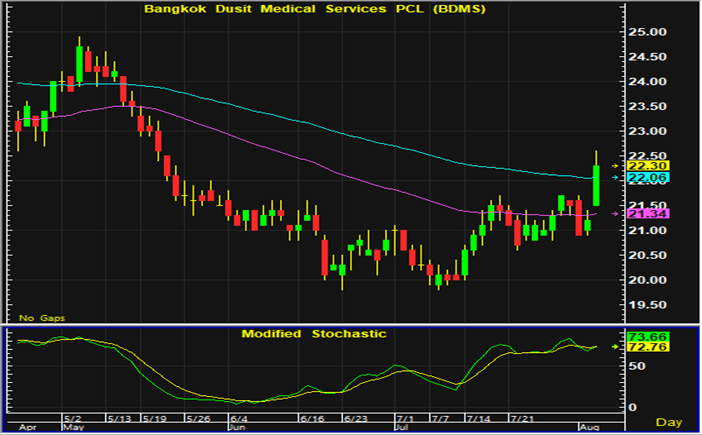
Task: Click the Modified Stochastic indicator title
Action: tap(313, 333)
